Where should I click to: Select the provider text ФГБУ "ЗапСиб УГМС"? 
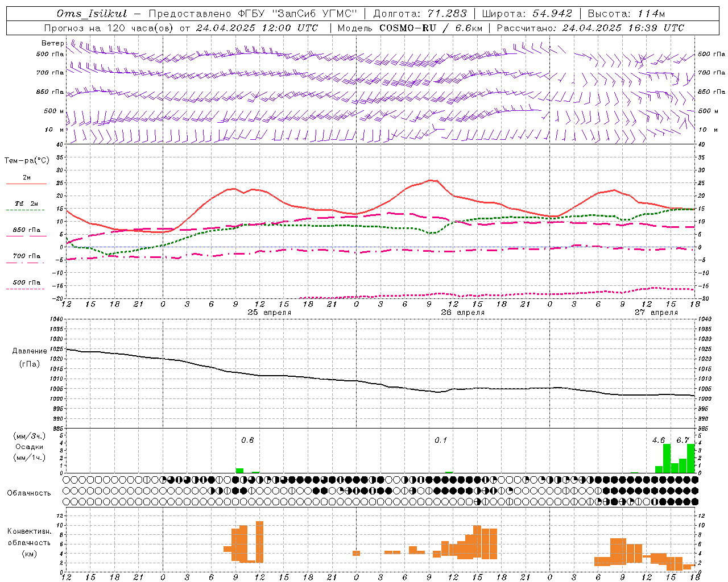(x=299, y=14)
